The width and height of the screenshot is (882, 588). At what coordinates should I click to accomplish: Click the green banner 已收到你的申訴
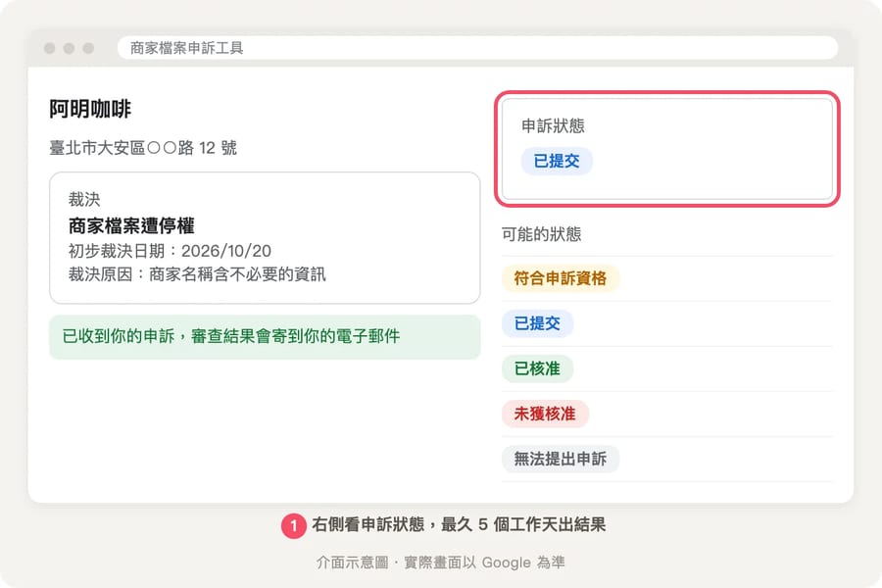tap(265, 336)
